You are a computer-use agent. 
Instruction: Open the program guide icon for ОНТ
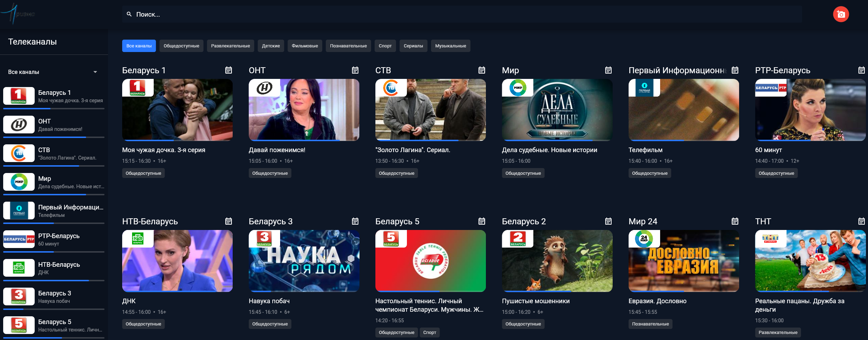(355, 70)
